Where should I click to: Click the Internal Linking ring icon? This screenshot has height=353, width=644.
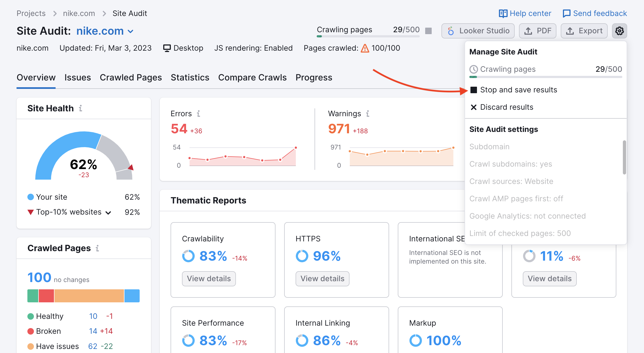click(302, 341)
